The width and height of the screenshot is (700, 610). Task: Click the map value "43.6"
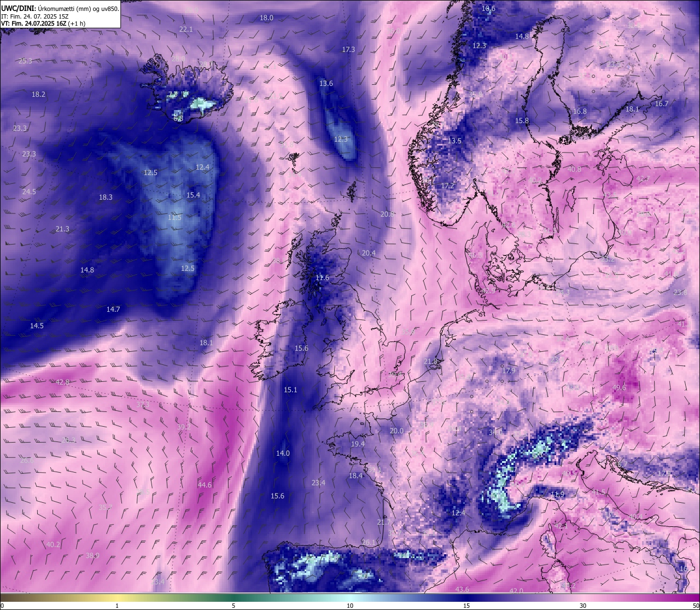click(x=462, y=589)
